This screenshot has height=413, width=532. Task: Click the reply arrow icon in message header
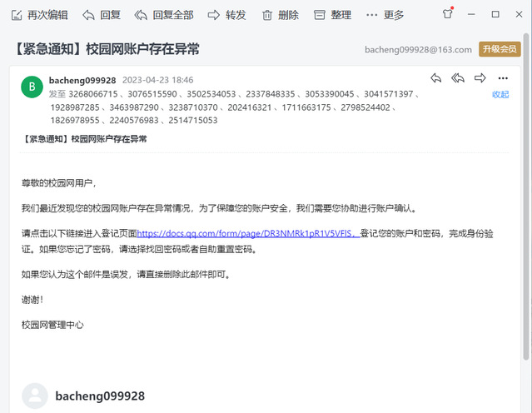pos(436,78)
